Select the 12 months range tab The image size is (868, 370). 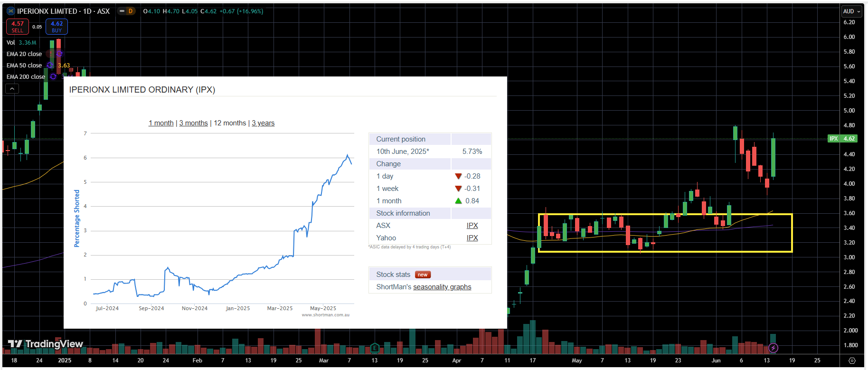pyautogui.click(x=230, y=123)
